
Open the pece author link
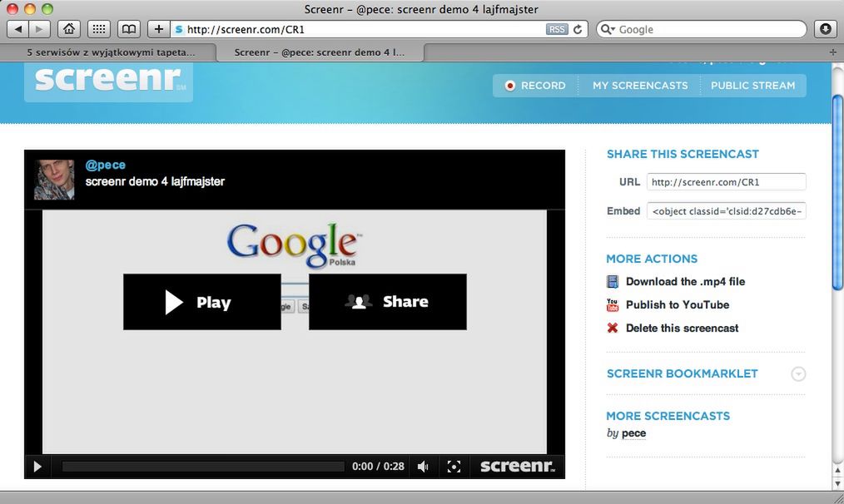point(633,433)
